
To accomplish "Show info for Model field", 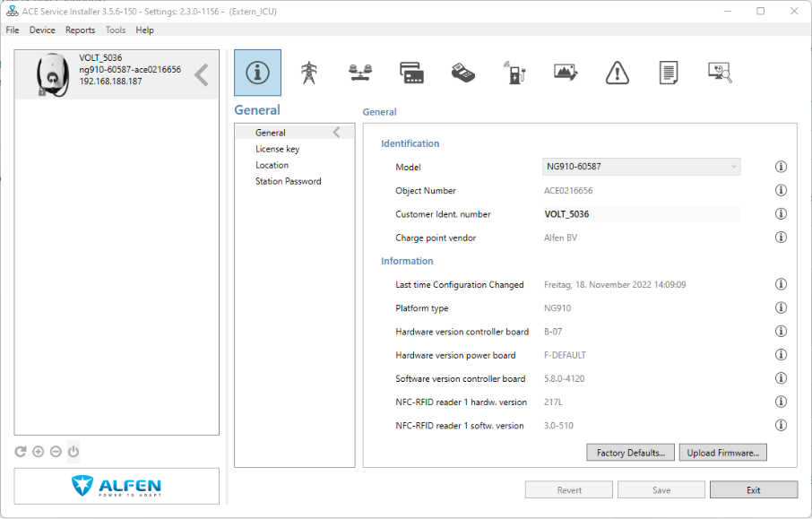I will (x=781, y=167).
